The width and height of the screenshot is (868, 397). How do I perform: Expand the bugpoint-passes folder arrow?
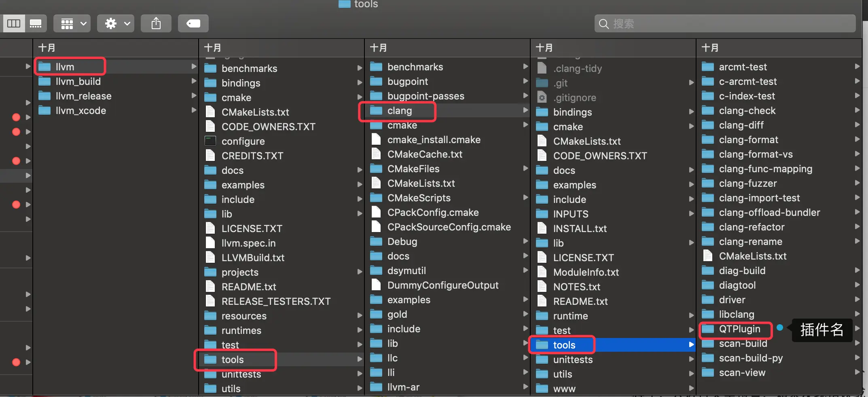coord(525,95)
